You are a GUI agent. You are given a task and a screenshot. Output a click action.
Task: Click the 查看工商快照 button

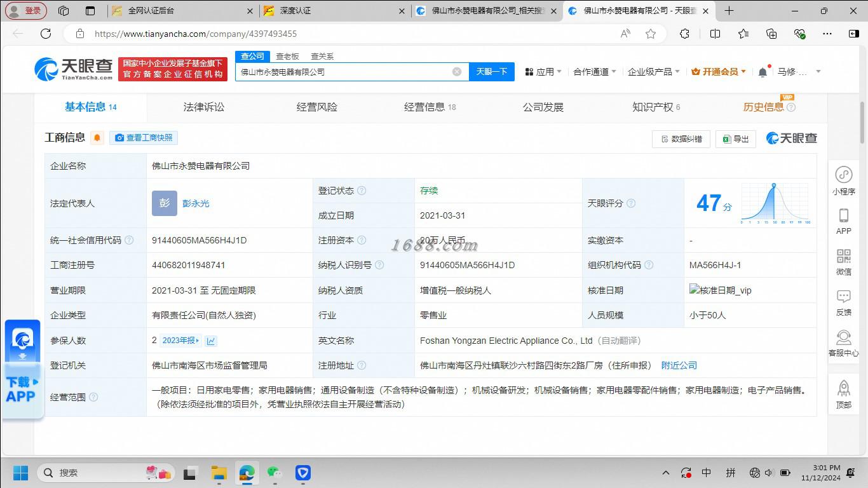[144, 138]
